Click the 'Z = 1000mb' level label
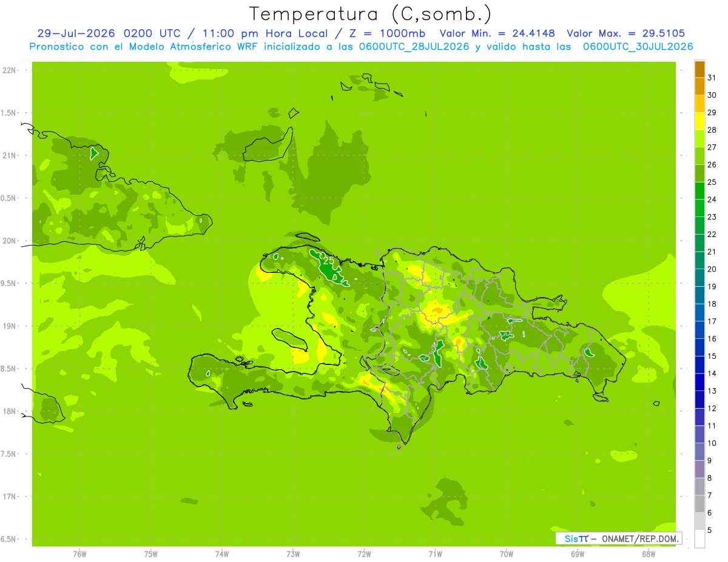The width and height of the screenshot is (728, 562). tap(387, 33)
